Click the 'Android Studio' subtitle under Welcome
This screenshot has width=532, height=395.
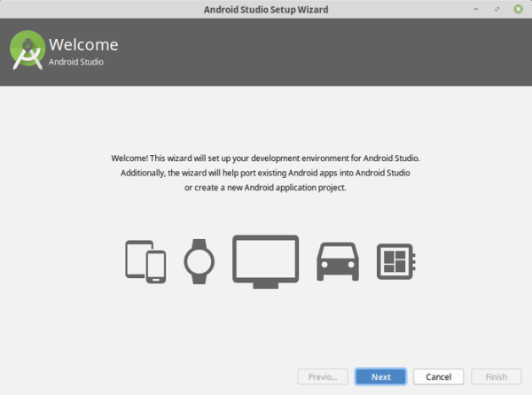click(x=76, y=63)
